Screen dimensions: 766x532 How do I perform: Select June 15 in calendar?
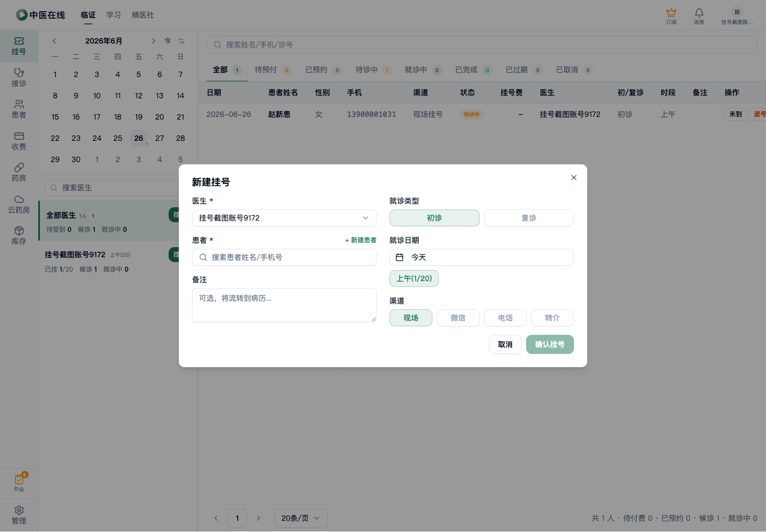click(55, 117)
